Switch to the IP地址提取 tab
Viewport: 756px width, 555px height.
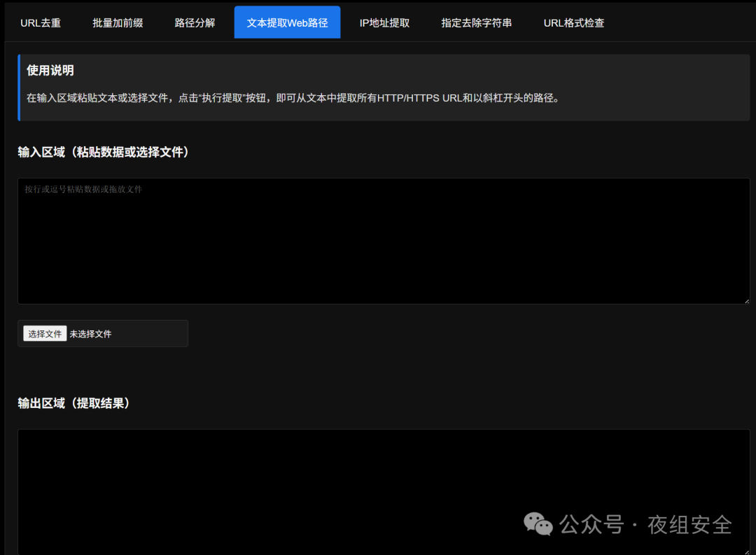click(x=384, y=22)
